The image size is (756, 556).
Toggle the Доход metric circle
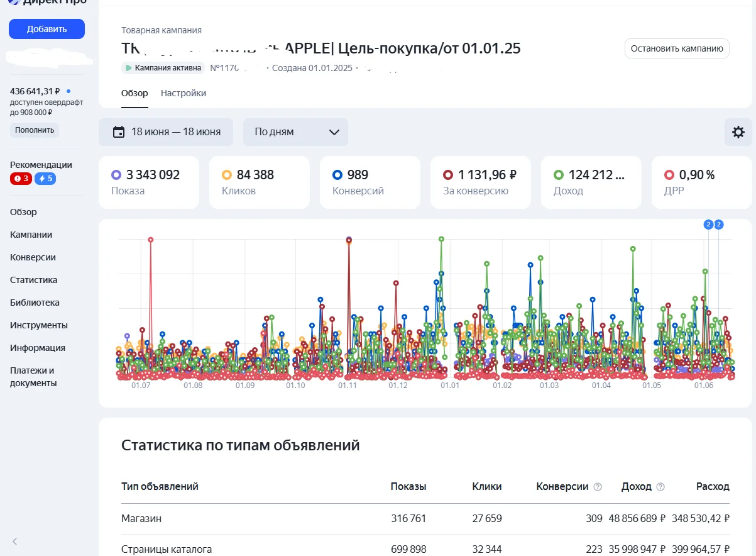point(558,175)
